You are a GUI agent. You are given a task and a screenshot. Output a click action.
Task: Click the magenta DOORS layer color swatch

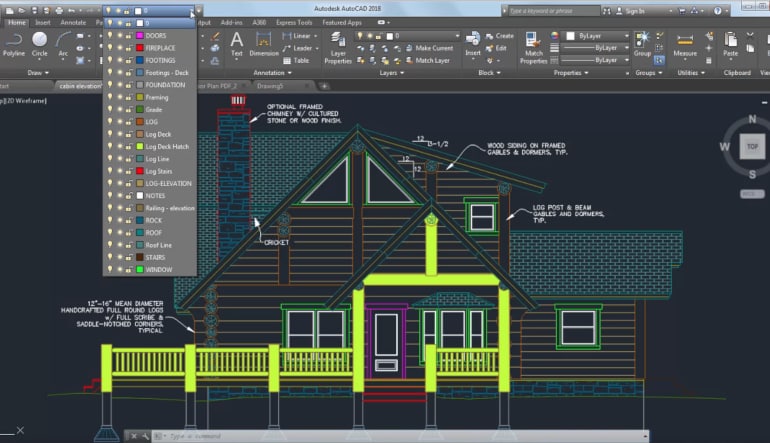(139, 35)
